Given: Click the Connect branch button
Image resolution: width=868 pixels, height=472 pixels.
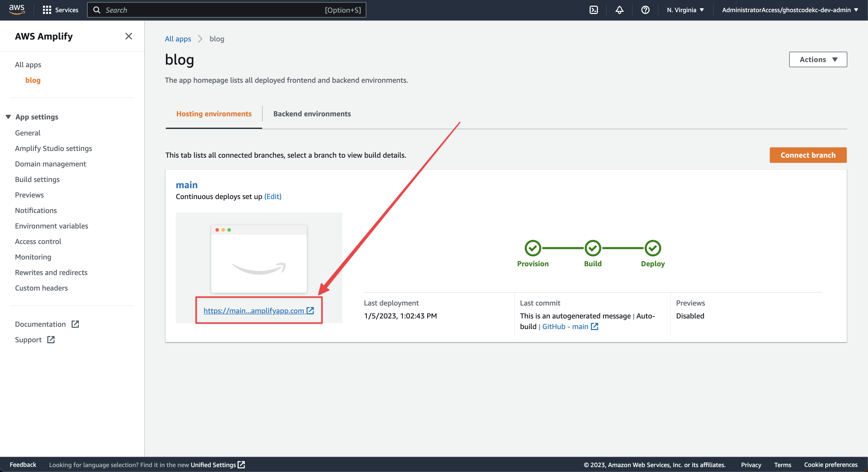Looking at the screenshot, I should (808, 155).
